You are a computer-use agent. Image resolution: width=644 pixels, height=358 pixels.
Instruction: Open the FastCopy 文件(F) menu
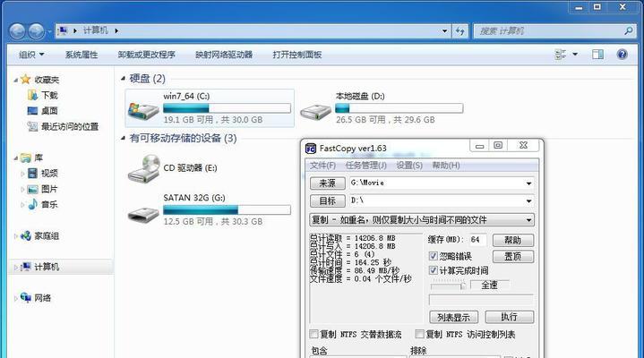(322, 165)
